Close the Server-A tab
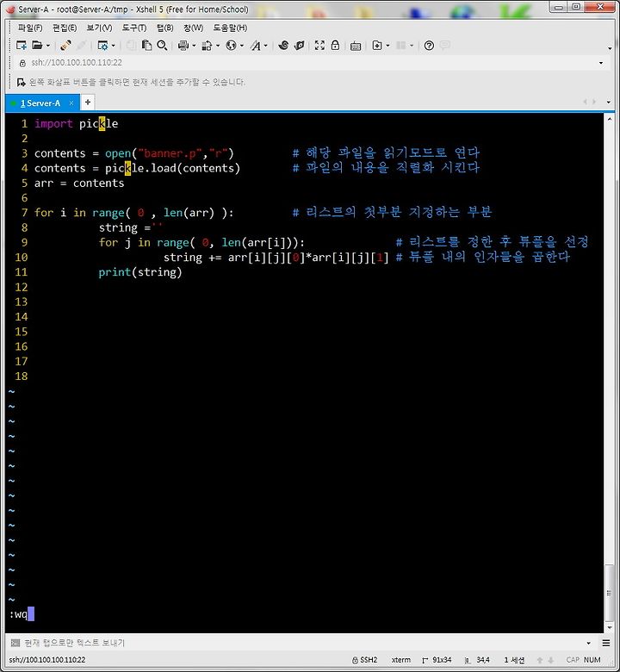 [x=71, y=103]
